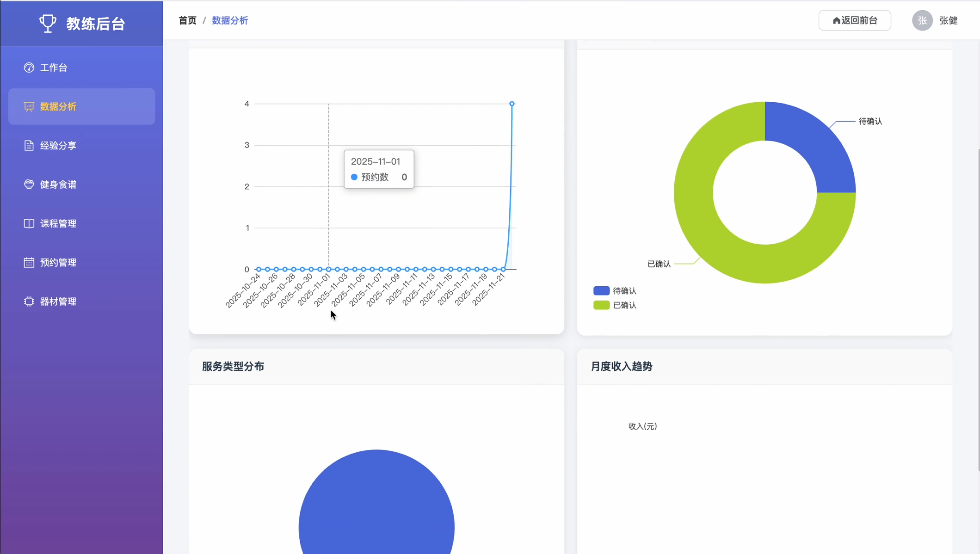Click the 张 user avatar circle
This screenshot has width=980, height=554.
coord(922,20)
